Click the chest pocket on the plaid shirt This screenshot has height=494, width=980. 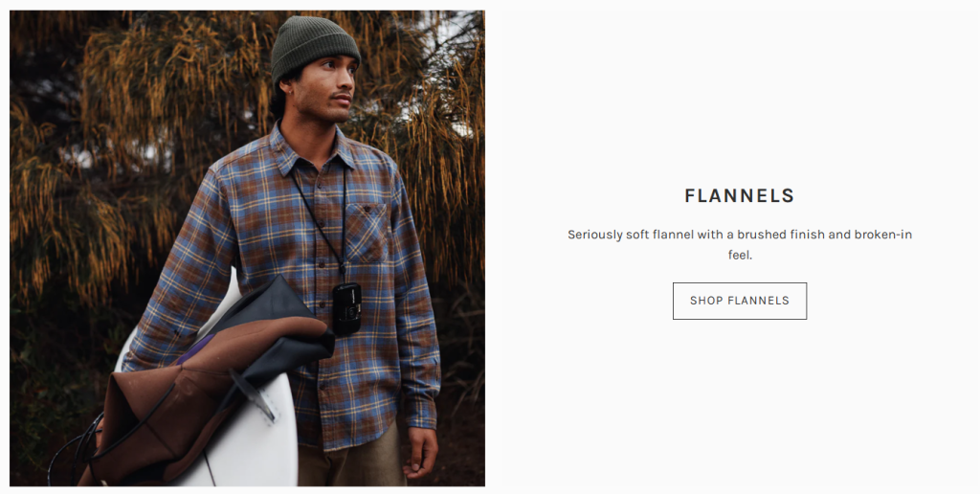(367, 232)
